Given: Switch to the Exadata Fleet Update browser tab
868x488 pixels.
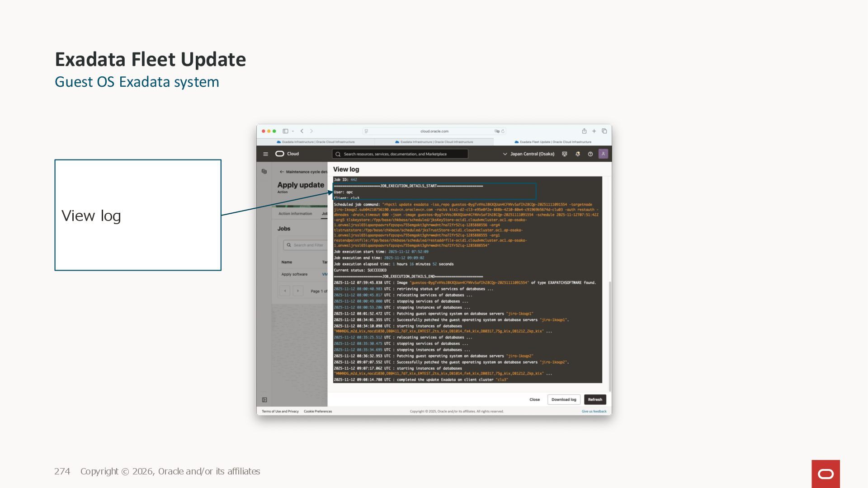Looking at the screenshot, I should [x=552, y=142].
